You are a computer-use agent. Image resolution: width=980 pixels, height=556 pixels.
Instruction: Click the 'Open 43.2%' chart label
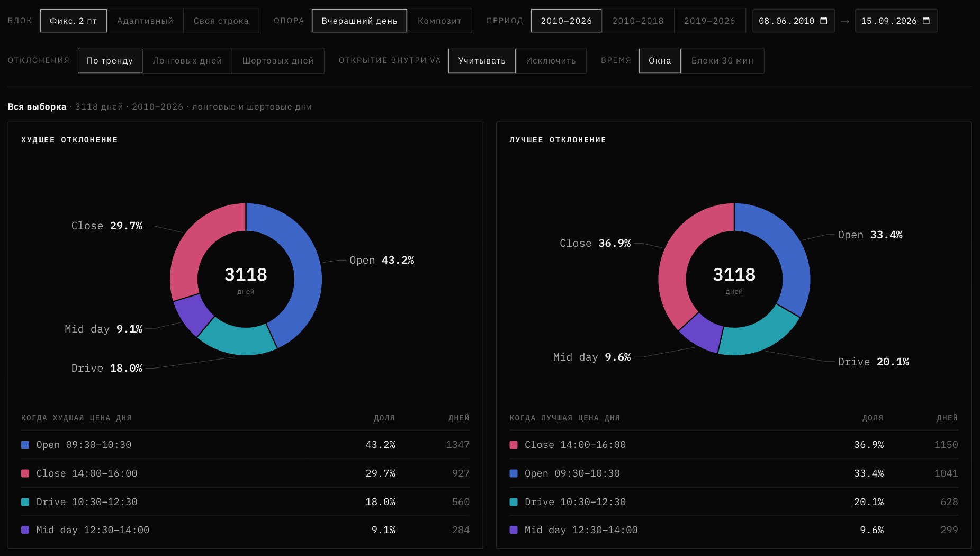[382, 260]
